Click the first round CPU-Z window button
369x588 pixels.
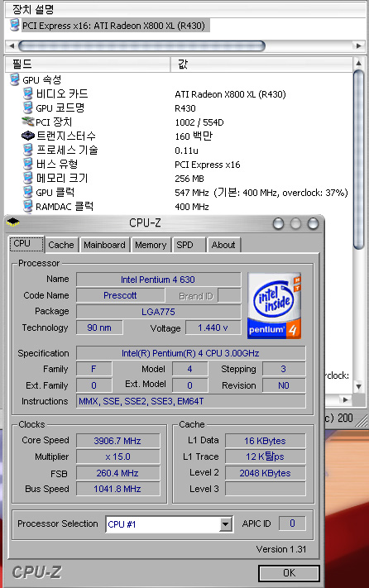[x=278, y=224]
